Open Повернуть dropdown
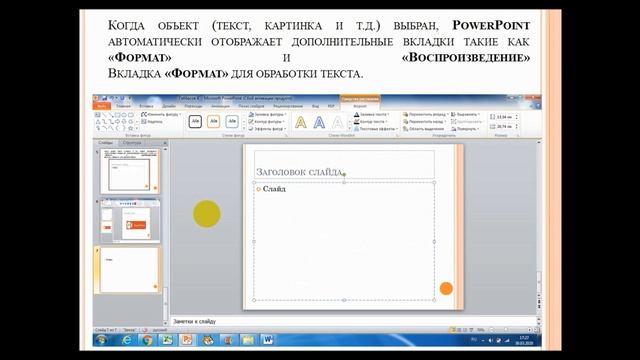640x360 pixels. (x=465, y=129)
